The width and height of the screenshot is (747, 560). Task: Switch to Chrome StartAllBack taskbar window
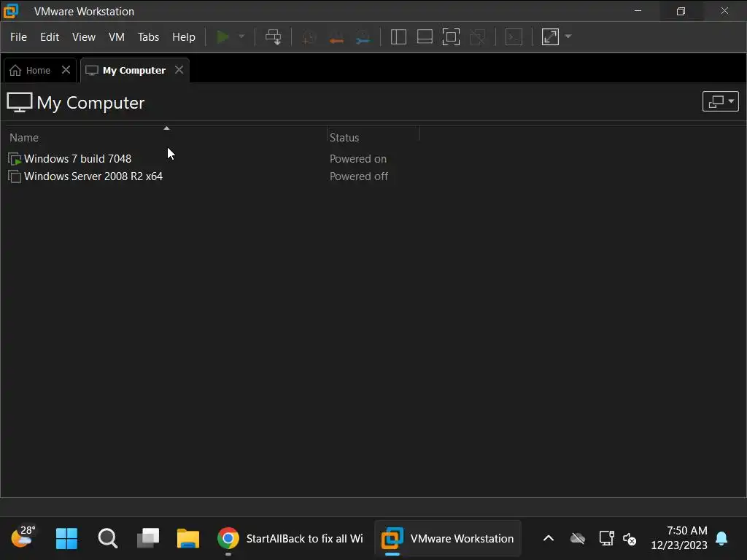click(290, 539)
